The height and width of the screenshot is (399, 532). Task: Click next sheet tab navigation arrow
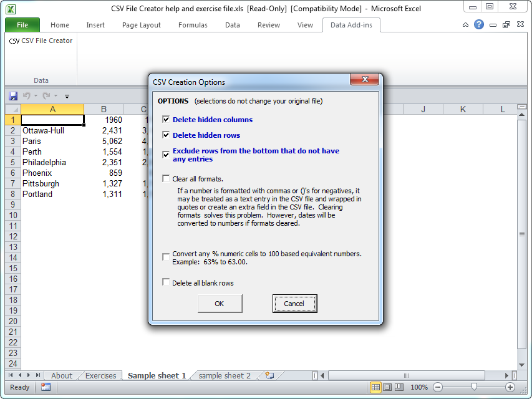click(x=29, y=375)
